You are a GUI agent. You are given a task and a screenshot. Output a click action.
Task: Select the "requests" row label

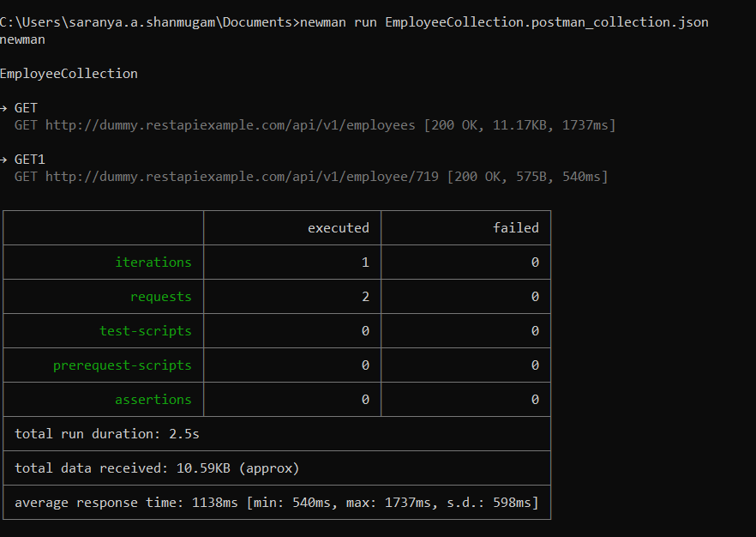coord(161,297)
